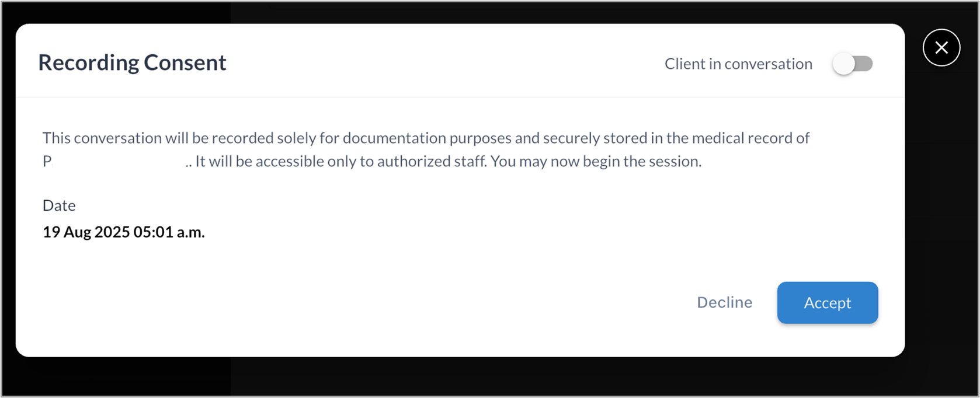This screenshot has height=398, width=980.
Task: Close the dialog with the X icon
Action: 941,48
